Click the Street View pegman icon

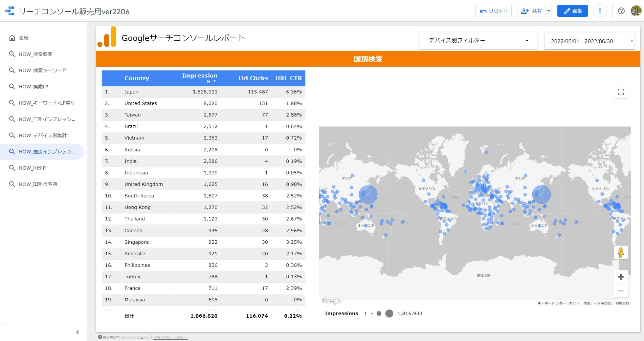coord(621,253)
